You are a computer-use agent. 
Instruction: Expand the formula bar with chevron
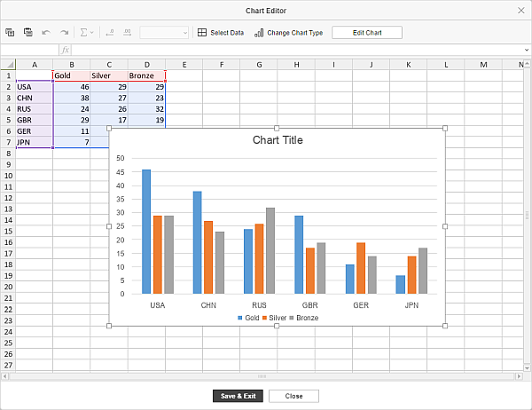[x=526, y=50]
